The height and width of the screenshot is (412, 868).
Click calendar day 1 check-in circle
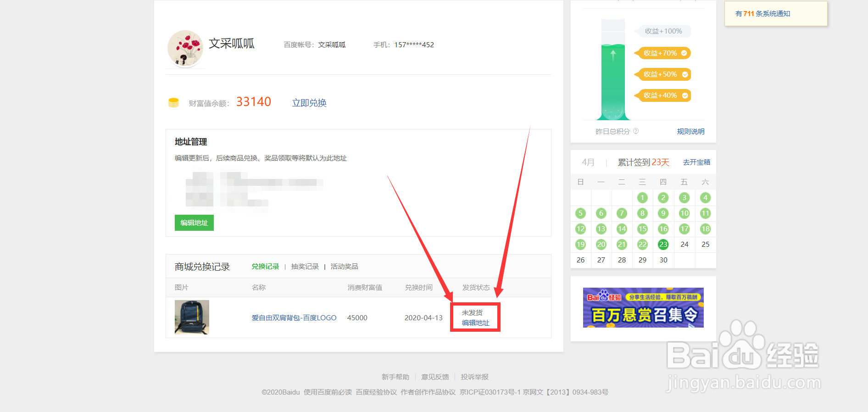coord(642,198)
